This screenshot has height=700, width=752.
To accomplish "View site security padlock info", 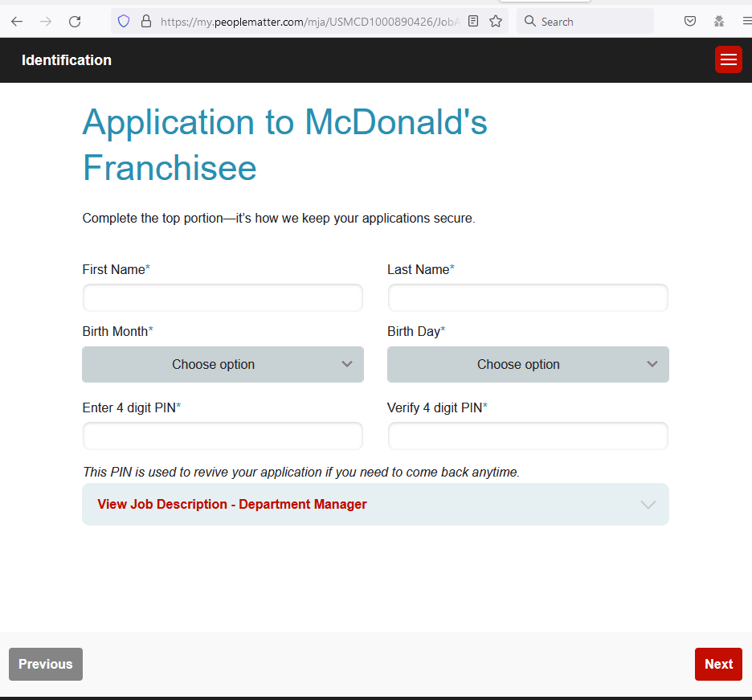I will point(146,21).
